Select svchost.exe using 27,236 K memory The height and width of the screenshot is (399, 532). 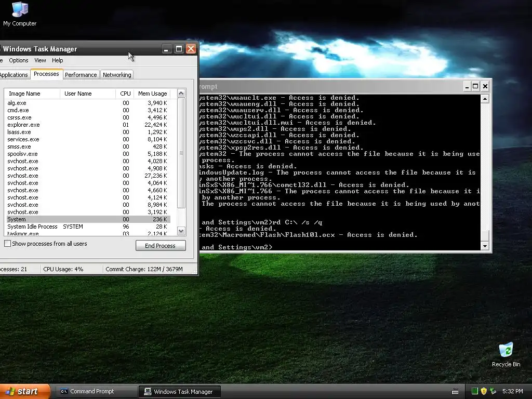click(88, 176)
